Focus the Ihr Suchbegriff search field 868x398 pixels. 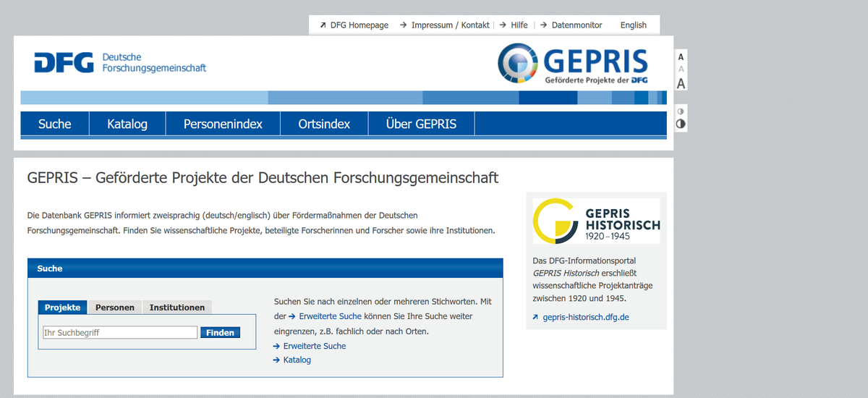point(119,333)
